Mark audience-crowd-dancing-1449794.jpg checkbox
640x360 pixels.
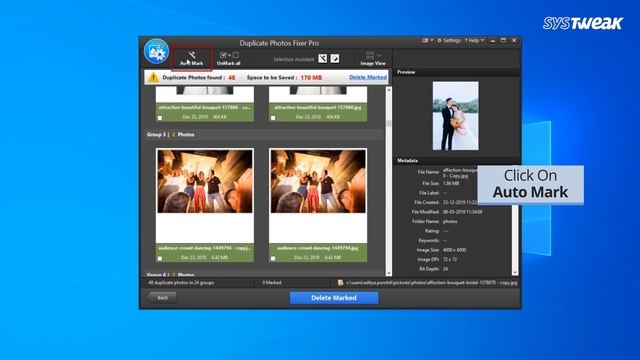[273, 258]
